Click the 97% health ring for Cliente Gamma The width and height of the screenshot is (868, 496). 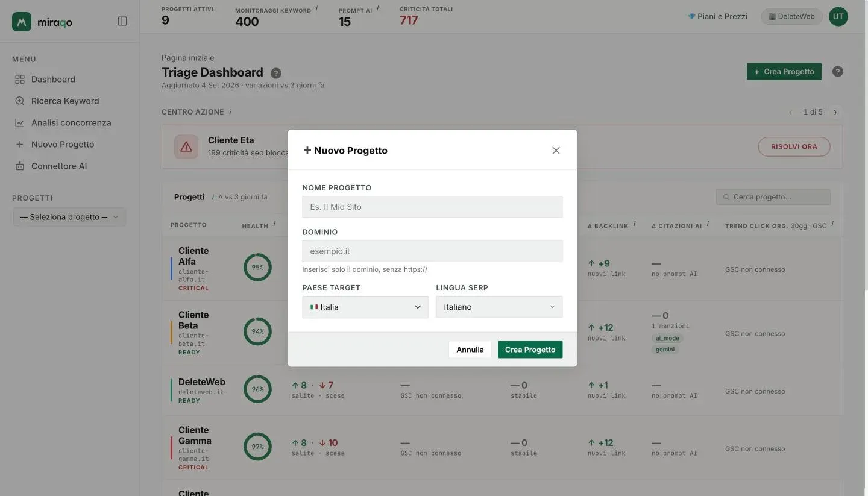[x=257, y=447]
